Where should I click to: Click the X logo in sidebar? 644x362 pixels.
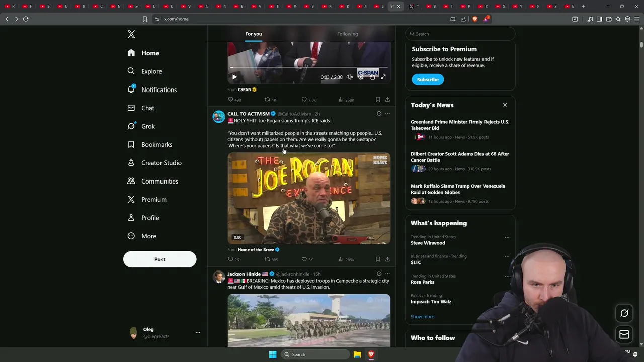pos(131,34)
